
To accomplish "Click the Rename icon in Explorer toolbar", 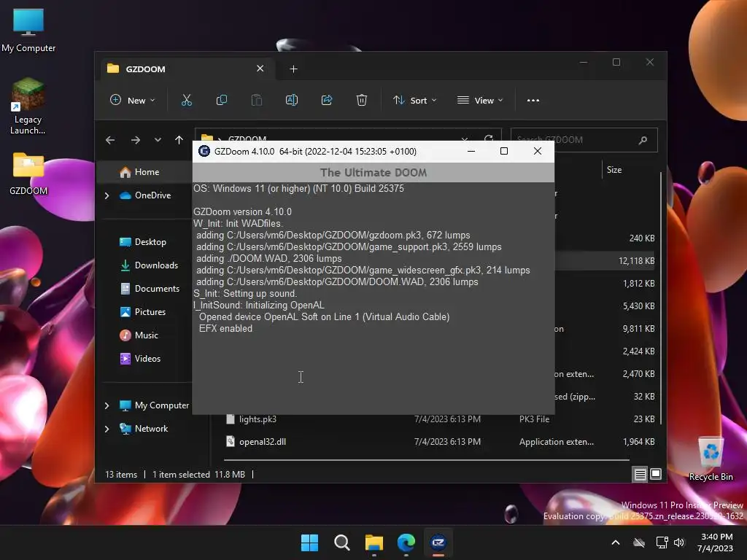I will coord(292,101).
